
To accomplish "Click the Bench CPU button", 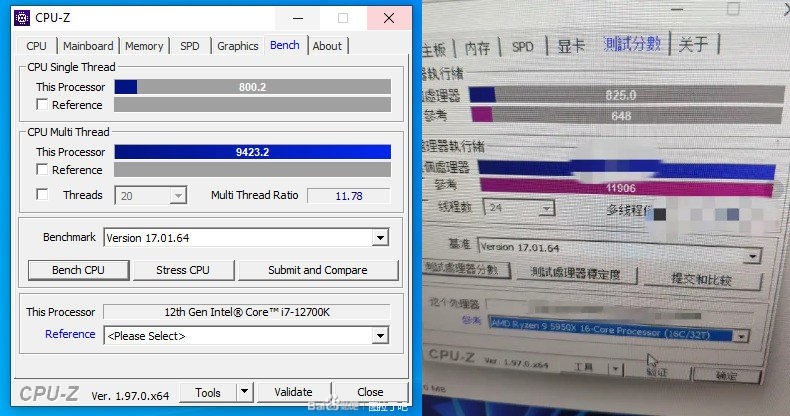I will (79, 270).
